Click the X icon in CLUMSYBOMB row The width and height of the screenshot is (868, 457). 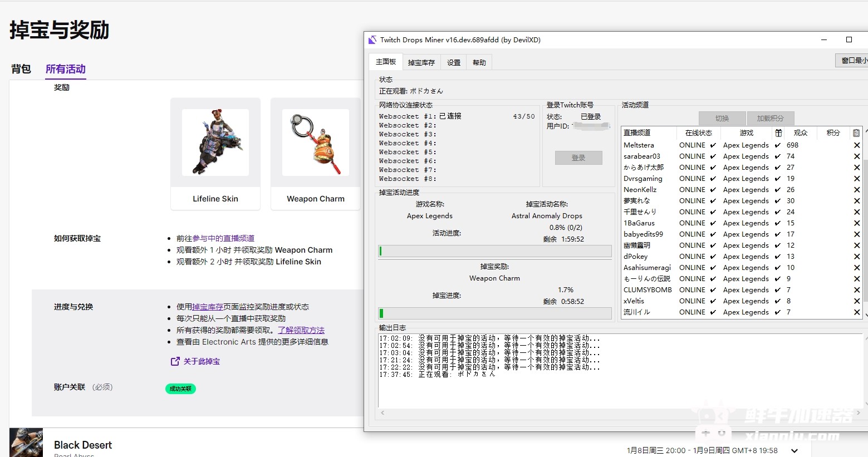(857, 290)
